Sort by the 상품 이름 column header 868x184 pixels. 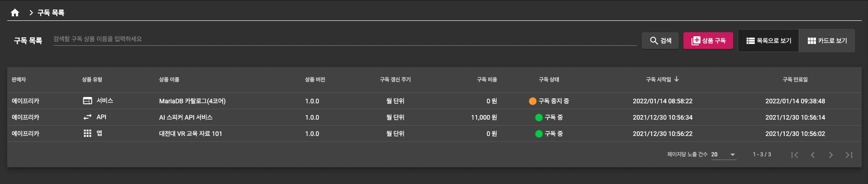pyautogui.click(x=169, y=80)
